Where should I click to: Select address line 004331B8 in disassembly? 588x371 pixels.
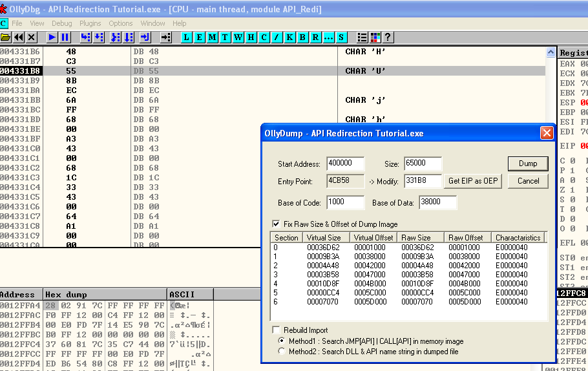coord(272,71)
